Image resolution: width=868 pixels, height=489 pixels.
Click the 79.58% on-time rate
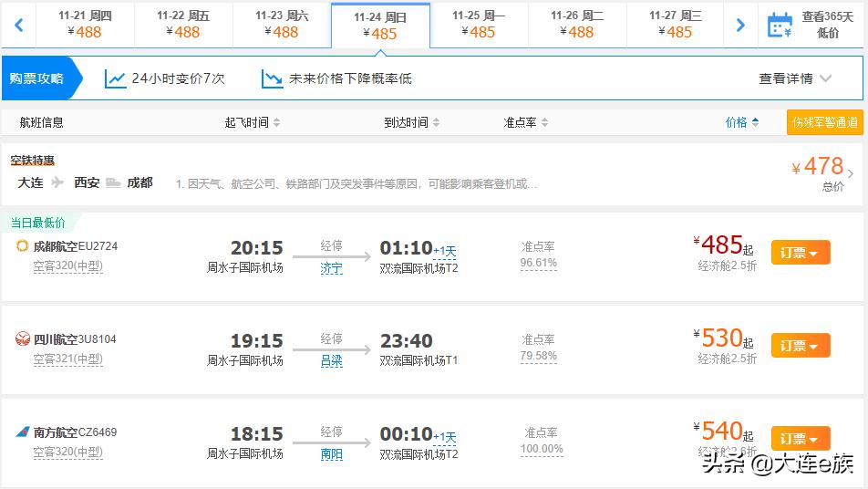[538, 356]
